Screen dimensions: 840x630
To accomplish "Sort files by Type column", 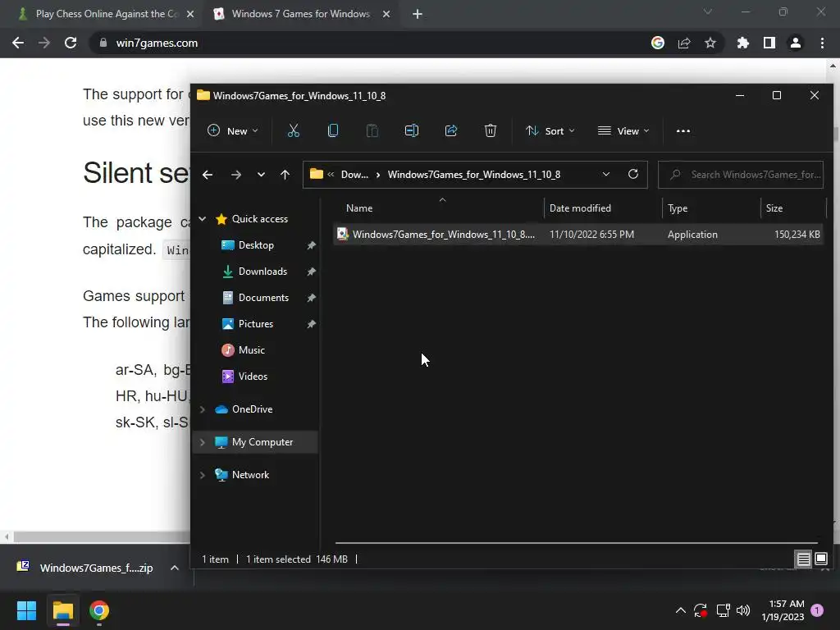I will point(677,208).
